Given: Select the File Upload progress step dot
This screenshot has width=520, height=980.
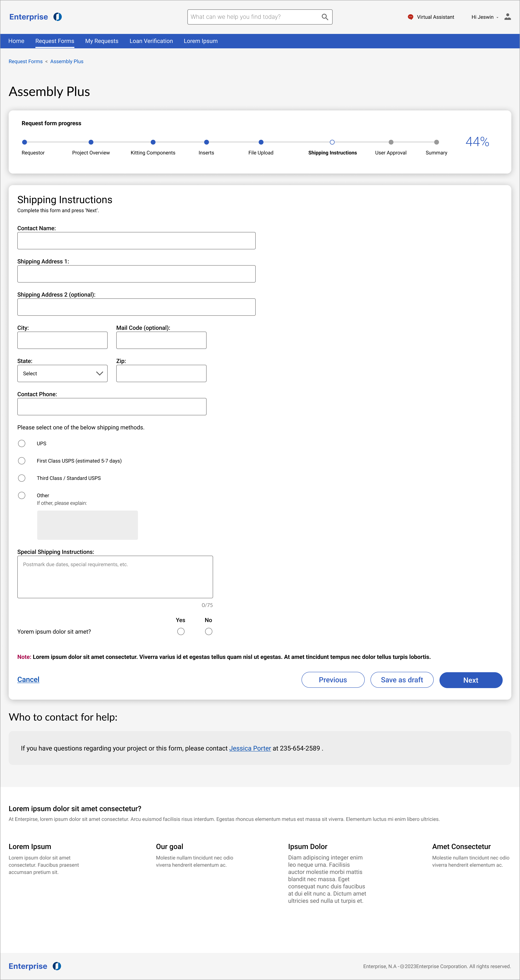Looking at the screenshot, I should click(x=261, y=142).
